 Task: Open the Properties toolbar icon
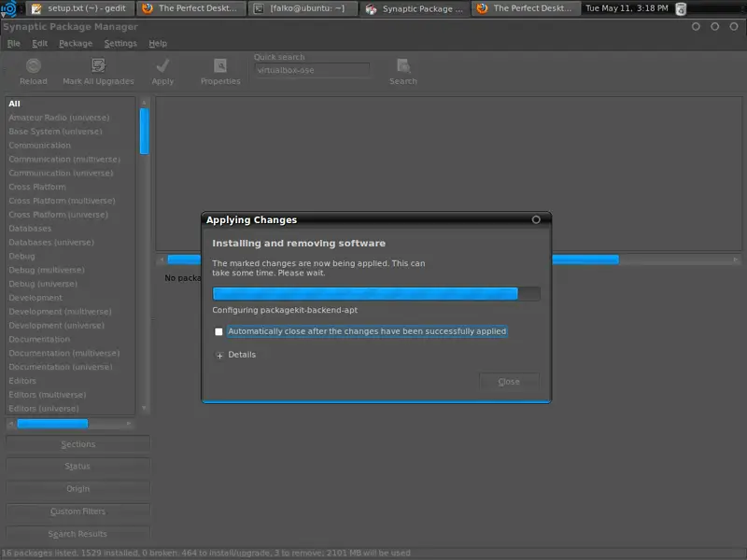point(220,65)
